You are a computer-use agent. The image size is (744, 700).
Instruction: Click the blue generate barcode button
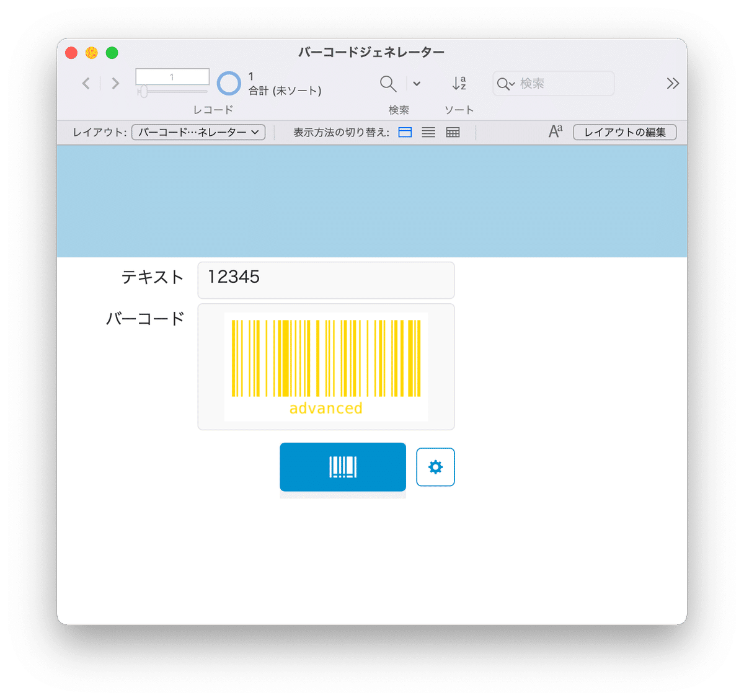(343, 467)
